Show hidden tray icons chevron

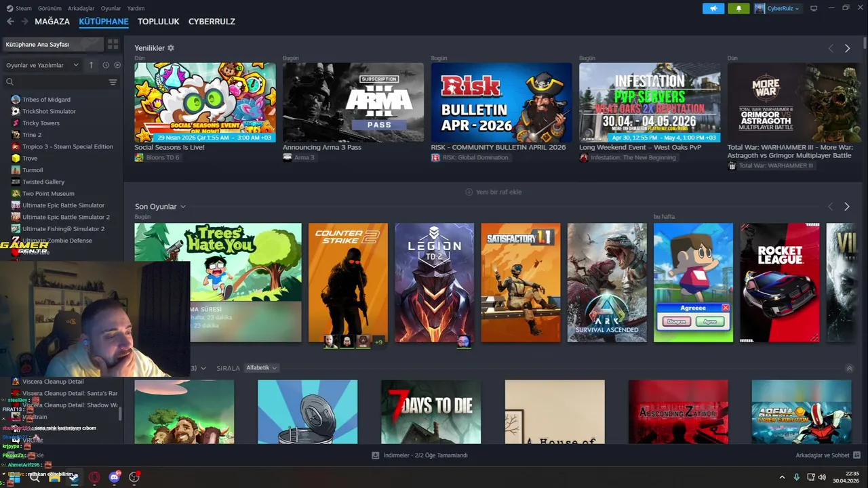(x=782, y=477)
